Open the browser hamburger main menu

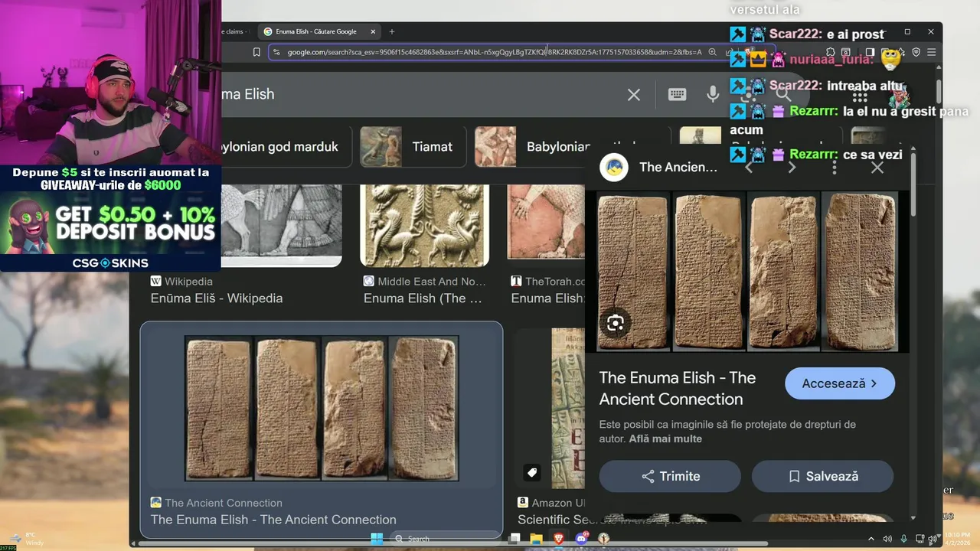931,52
